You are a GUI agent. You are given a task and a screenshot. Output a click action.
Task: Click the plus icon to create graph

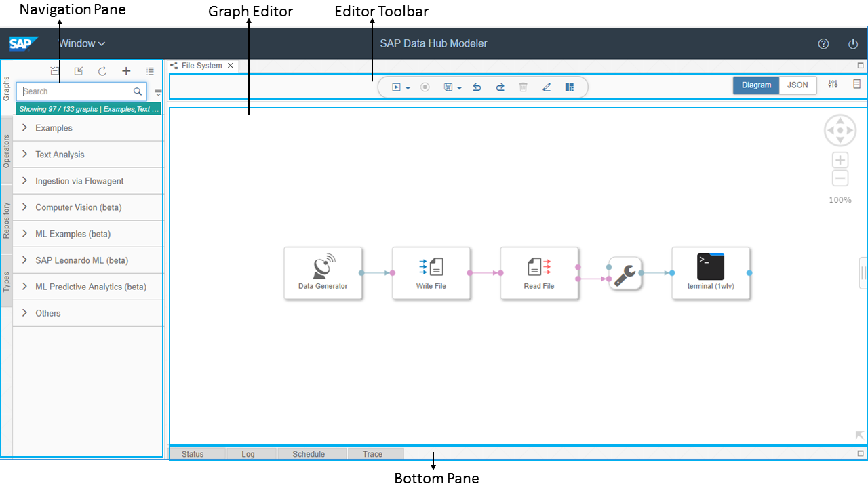tap(126, 71)
